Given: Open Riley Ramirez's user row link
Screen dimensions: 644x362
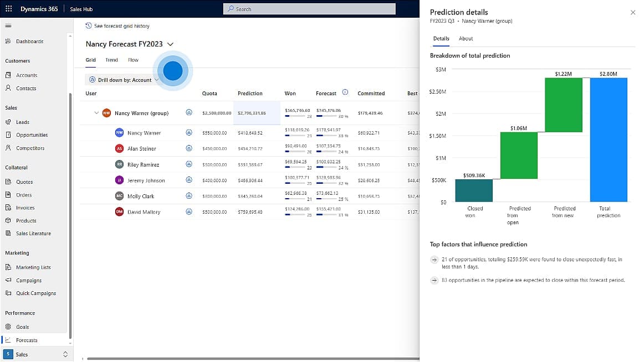Looking at the screenshot, I should (x=144, y=165).
